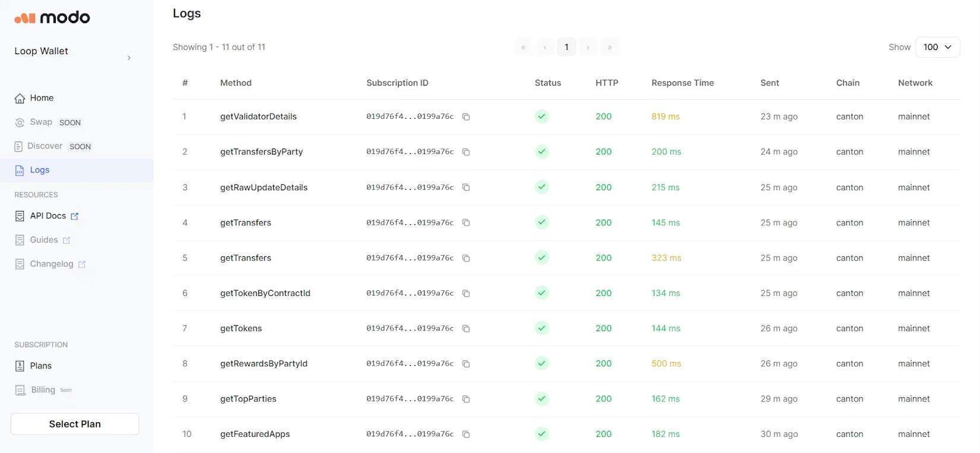The image size is (980, 453).
Task: Click the Network column header
Action: (x=915, y=83)
